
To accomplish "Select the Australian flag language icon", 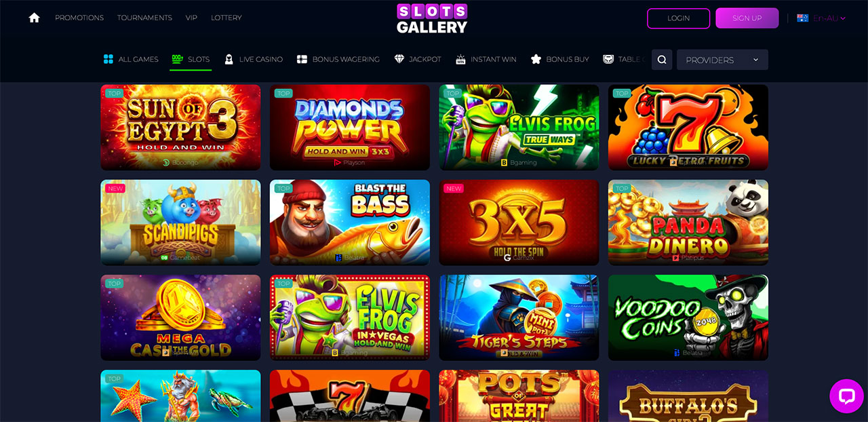I will (802, 18).
